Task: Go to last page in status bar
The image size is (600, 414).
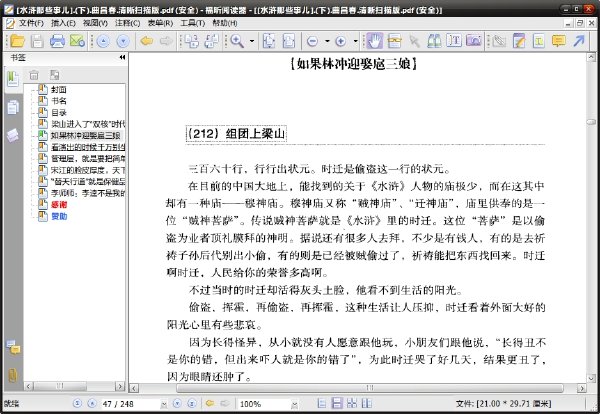Action: click(x=192, y=403)
